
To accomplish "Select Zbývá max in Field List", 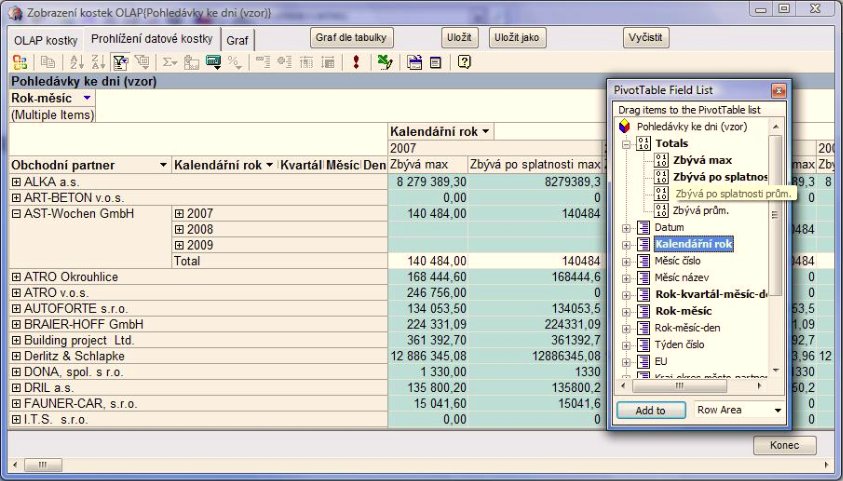I will [x=702, y=160].
